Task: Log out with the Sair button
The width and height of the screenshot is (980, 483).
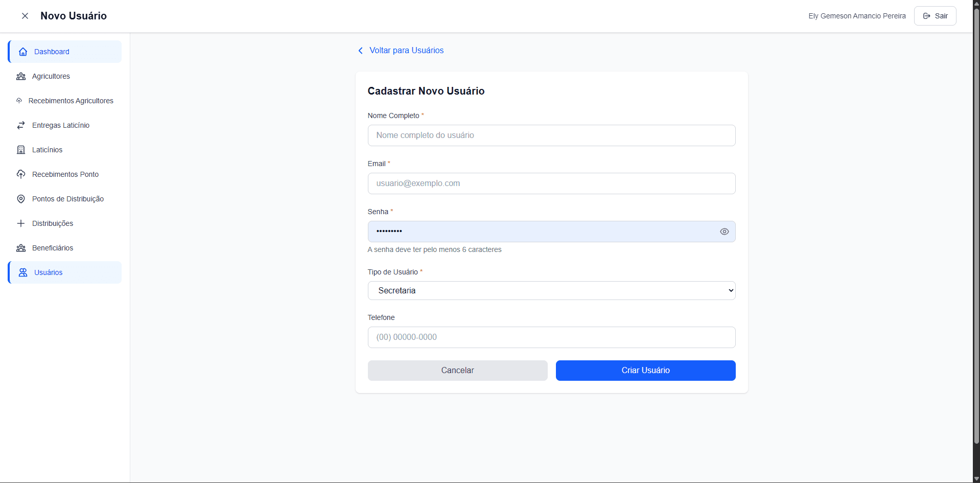Action: 935,16
